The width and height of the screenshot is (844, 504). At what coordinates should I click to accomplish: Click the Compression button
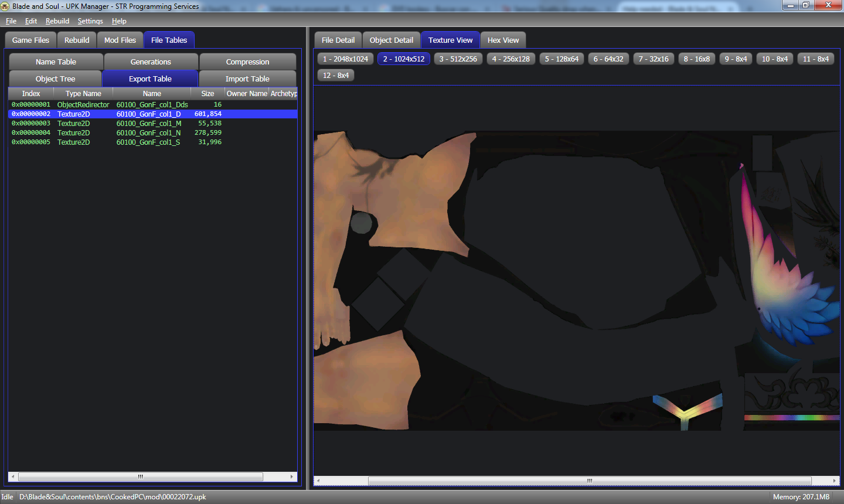(x=247, y=62)
